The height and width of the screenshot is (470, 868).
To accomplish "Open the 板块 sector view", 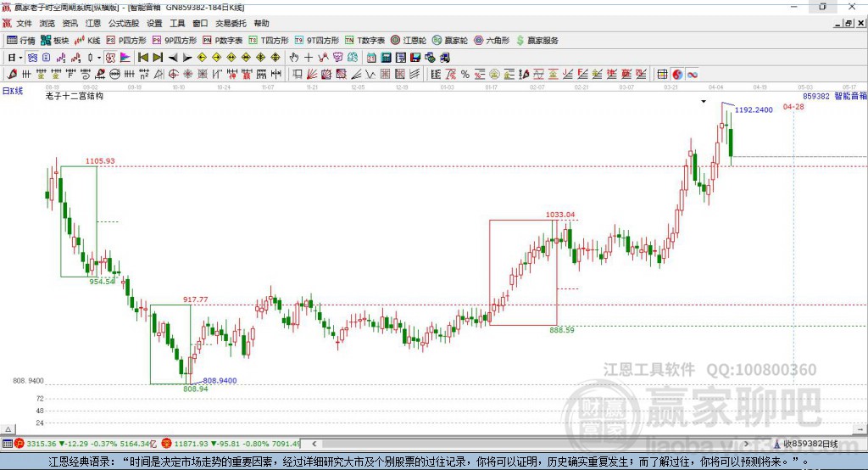I will click(54, 41).
